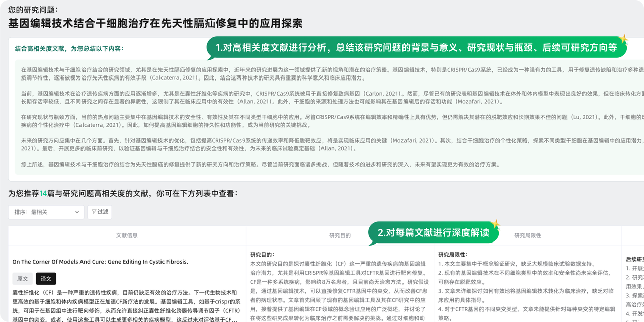This screenshot has height=322, width=644.
Task: Click summary paragraph starting 未来的研究方向应集中在
Action: tap(333, 145)
